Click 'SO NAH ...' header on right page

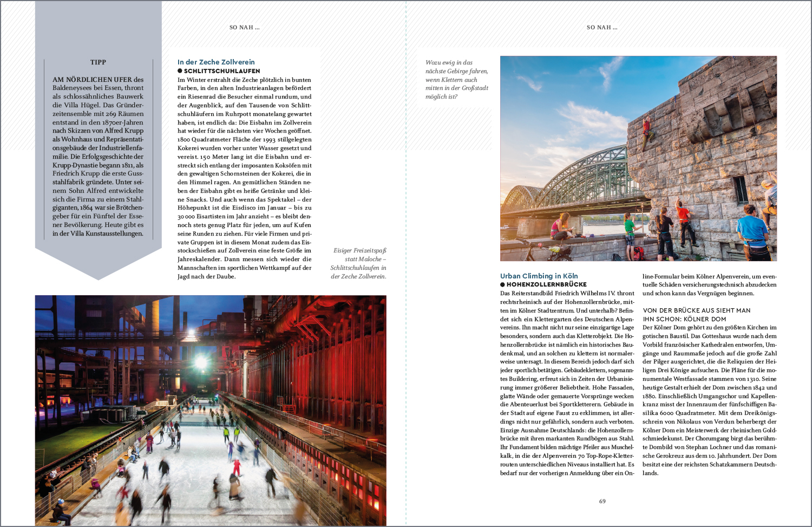coord(602,28)
